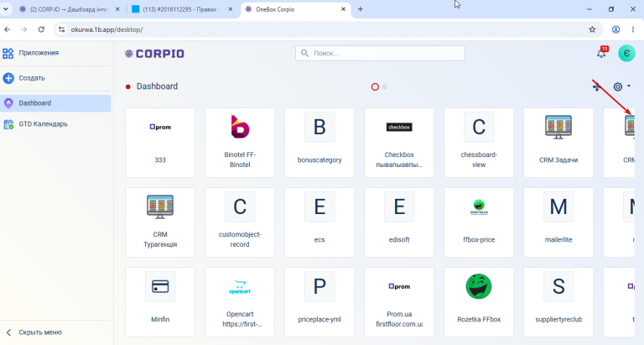Open the Checkbox app tile

pos(399,143)
